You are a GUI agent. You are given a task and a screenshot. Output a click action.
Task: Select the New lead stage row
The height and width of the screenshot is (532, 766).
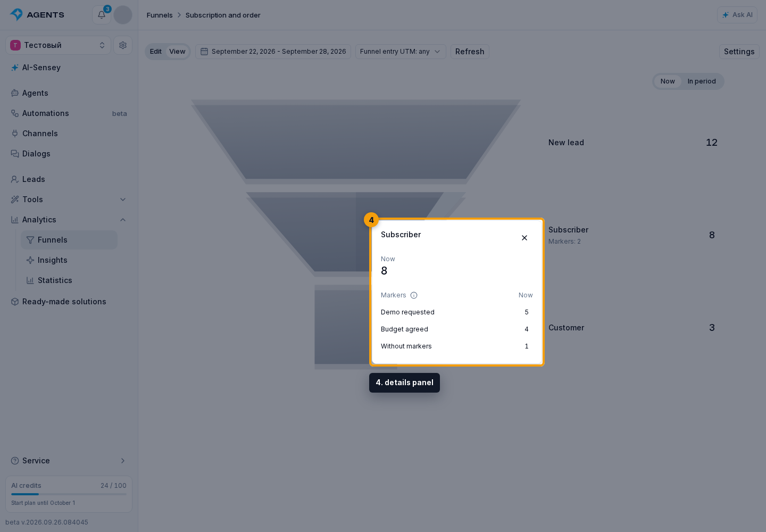point(633,143)
